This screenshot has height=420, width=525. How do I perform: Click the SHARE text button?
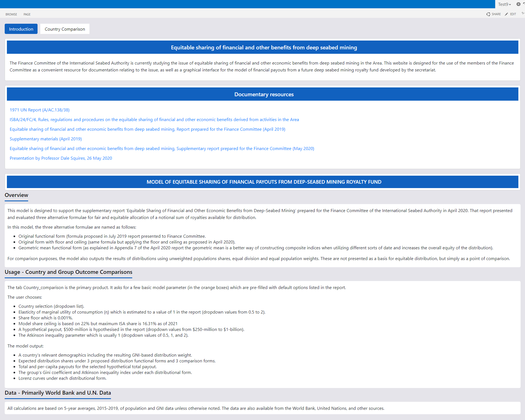click(496, 14)
